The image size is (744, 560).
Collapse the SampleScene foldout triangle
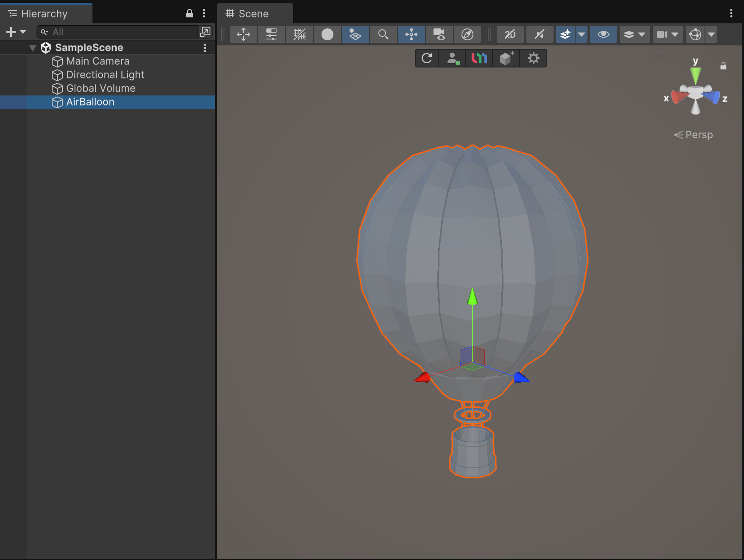[32, 48]
